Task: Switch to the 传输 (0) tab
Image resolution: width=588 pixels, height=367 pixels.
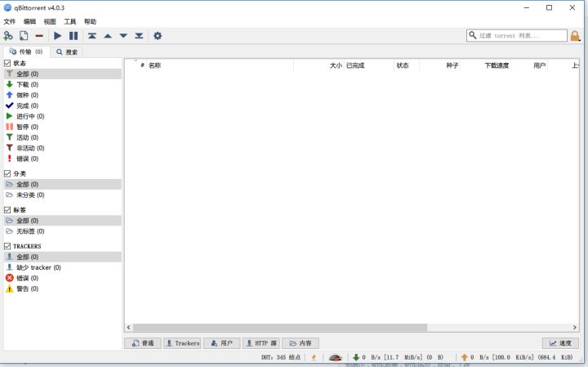Action: coord(26,51)
